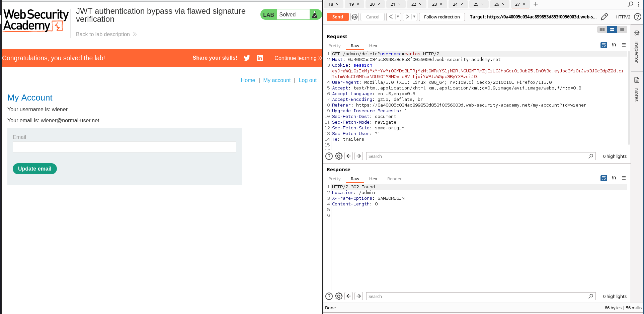Select top-bottom layout icon
The width and height of the screenshot is (644, 314).
click(x=612, y=29)
